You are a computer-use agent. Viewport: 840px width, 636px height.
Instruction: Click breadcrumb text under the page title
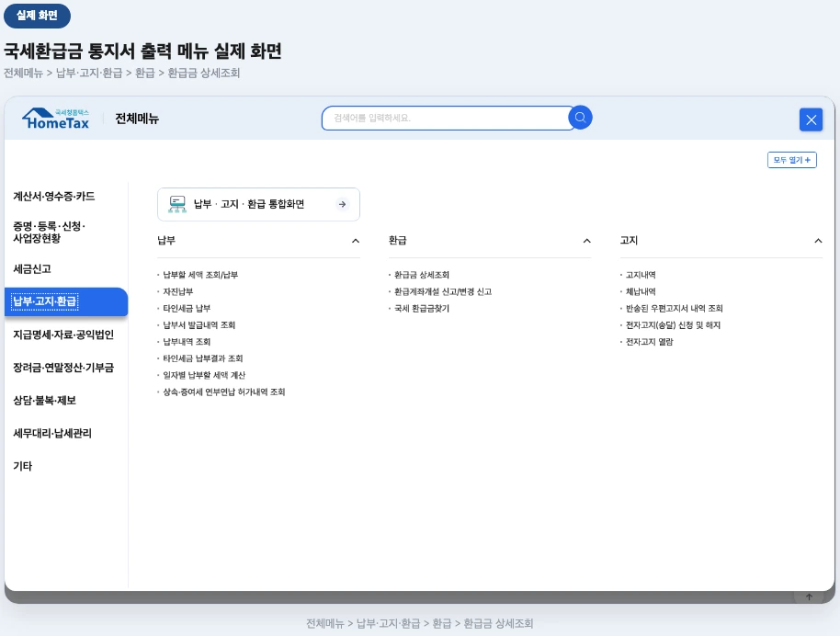pos(121,73)
